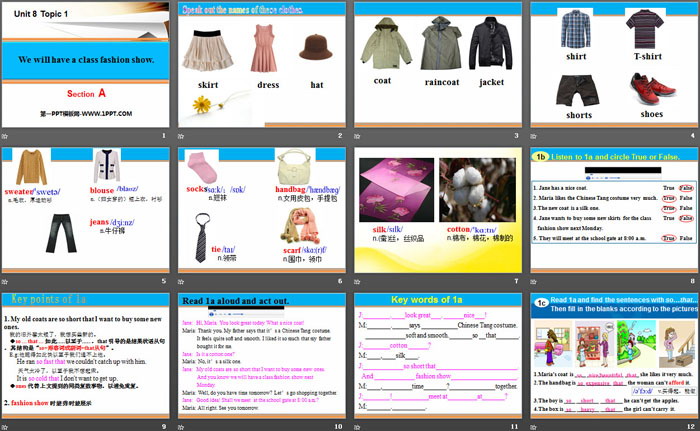Click the animation star icon under slide 3

[357, 136]
